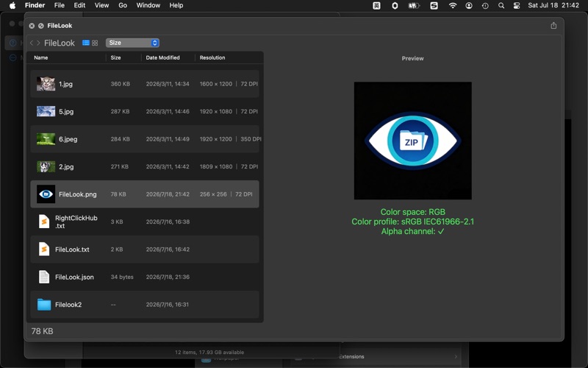Open the Go menu

point(123,5)
